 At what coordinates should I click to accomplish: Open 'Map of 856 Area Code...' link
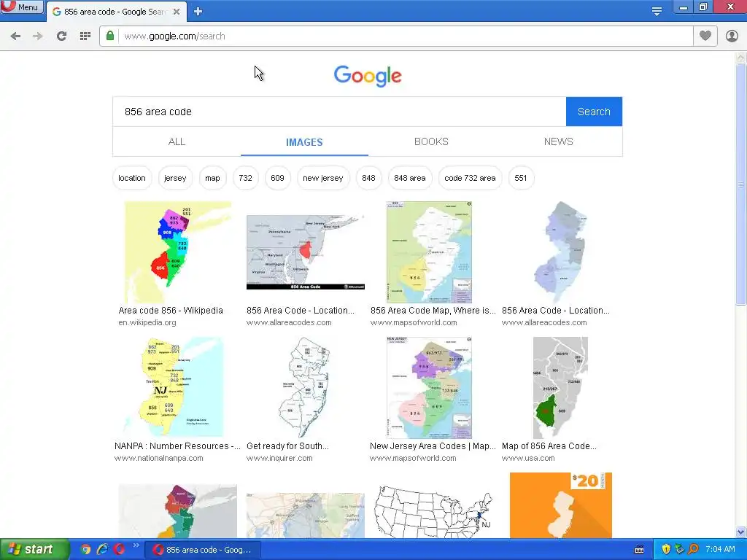tap(549, 446)
